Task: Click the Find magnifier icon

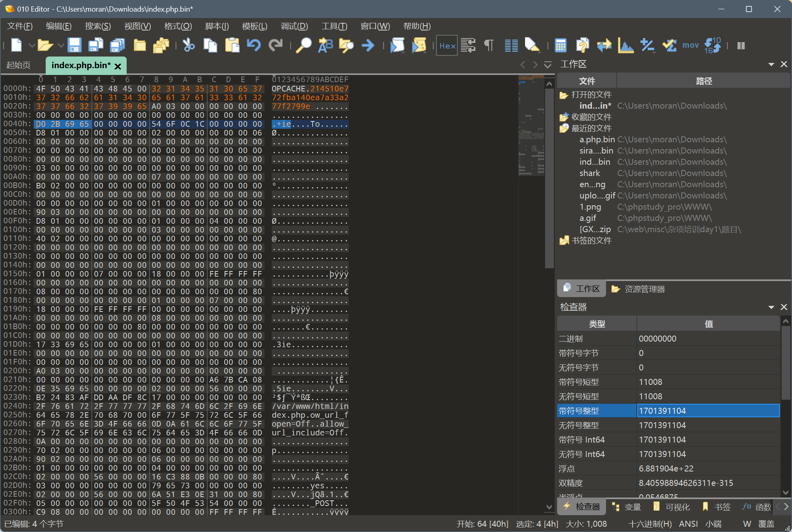Action: pos(303,45)
